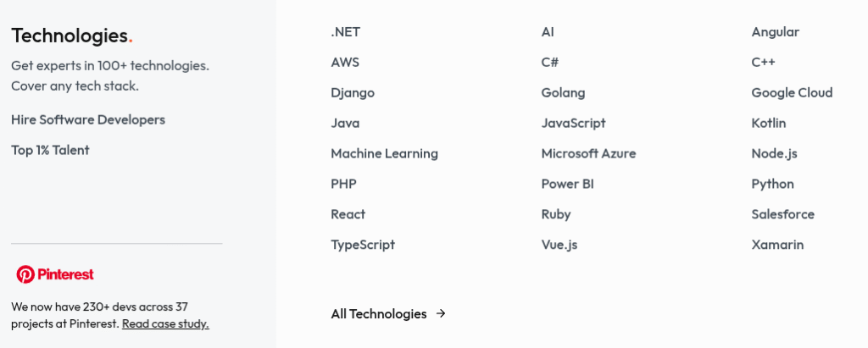Click the TypeScript entry
868x348 pixels.
[x=363, y=245]
